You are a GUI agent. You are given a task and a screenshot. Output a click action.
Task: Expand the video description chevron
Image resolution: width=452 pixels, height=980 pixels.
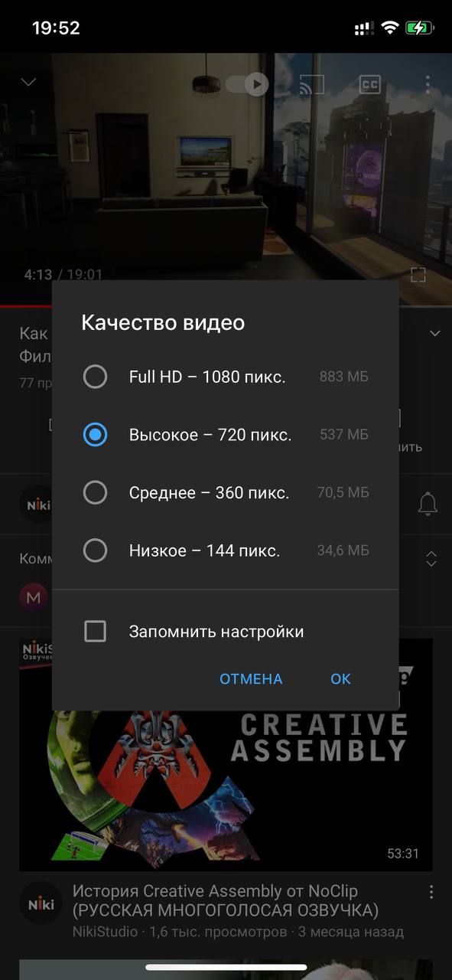435,334
